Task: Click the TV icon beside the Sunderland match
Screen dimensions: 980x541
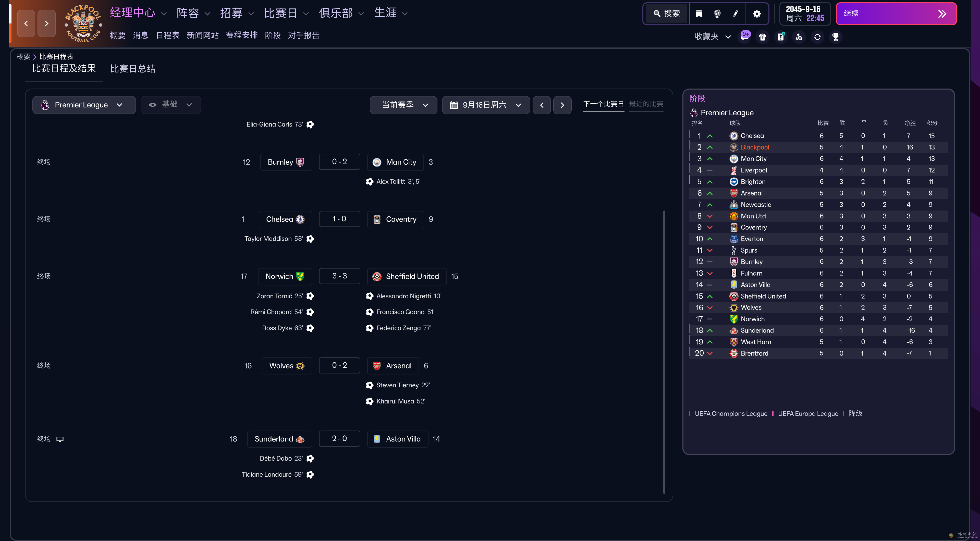Action: click(60, 439)
